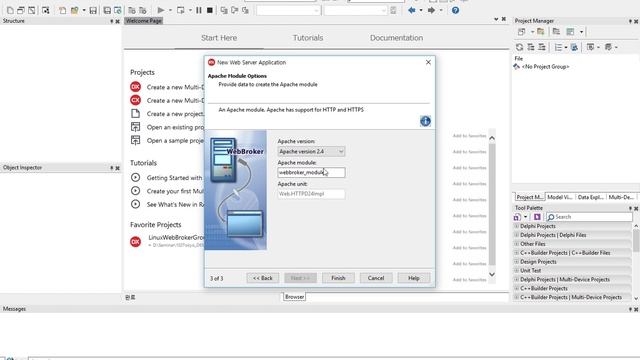Click the Help button in wizard
640x360 pixels.
pyautogui.click(x=413, y=278)
